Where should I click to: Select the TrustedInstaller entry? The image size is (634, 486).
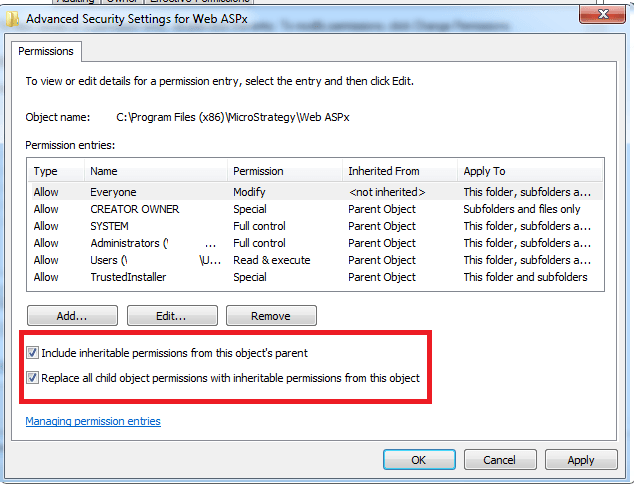coord(127,277)
